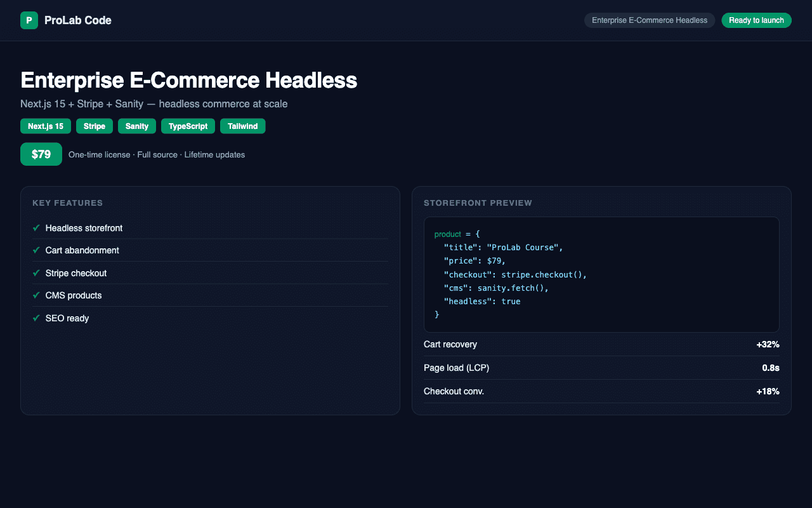Click the checkmark beside SEO ready

[x=36, y=318]
